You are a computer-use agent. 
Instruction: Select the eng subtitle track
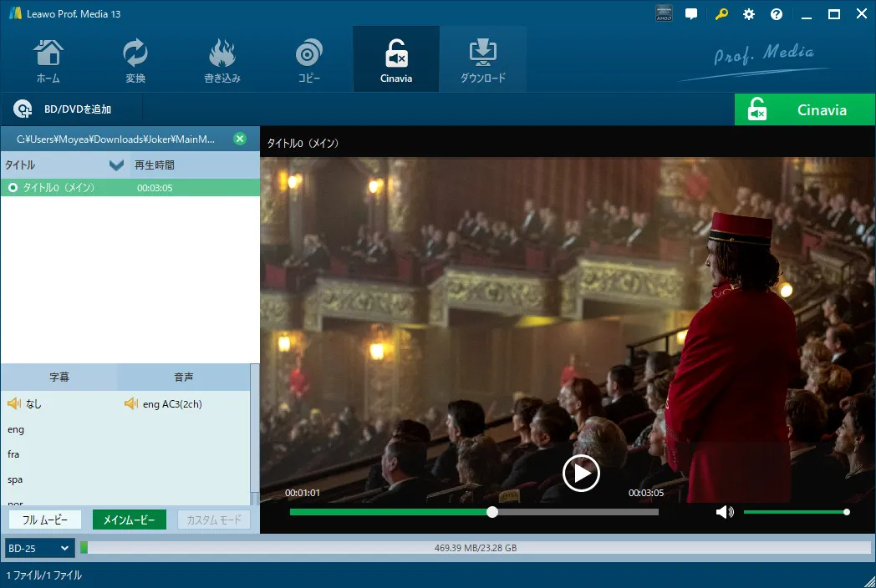16,429
